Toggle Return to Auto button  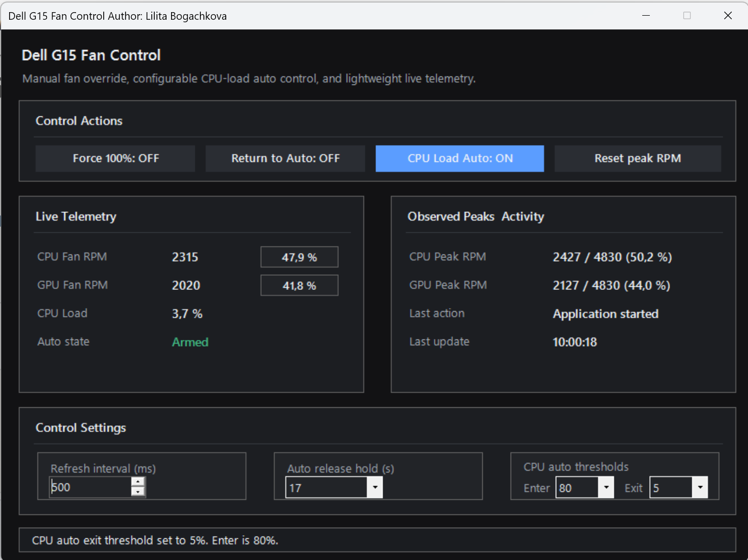pos(285,158)
